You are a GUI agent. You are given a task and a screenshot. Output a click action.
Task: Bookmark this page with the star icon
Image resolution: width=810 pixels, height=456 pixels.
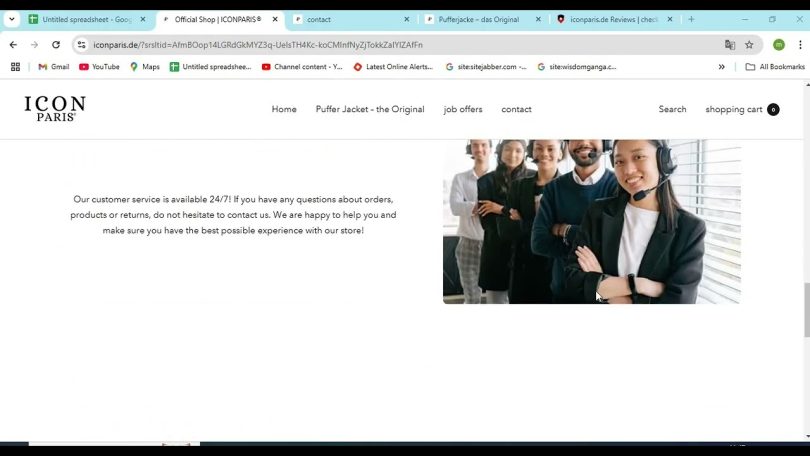point(749,45)
